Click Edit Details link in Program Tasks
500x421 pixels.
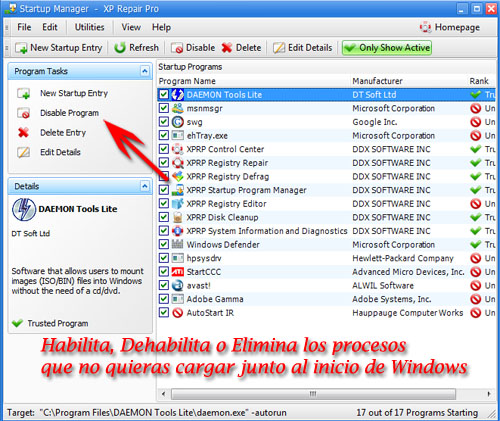(x=60, y=152)
